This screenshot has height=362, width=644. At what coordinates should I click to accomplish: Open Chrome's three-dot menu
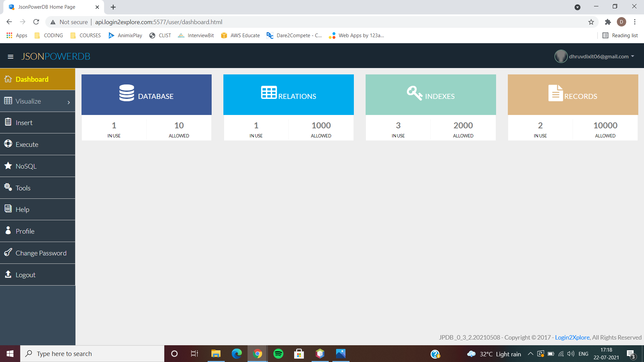635,22
